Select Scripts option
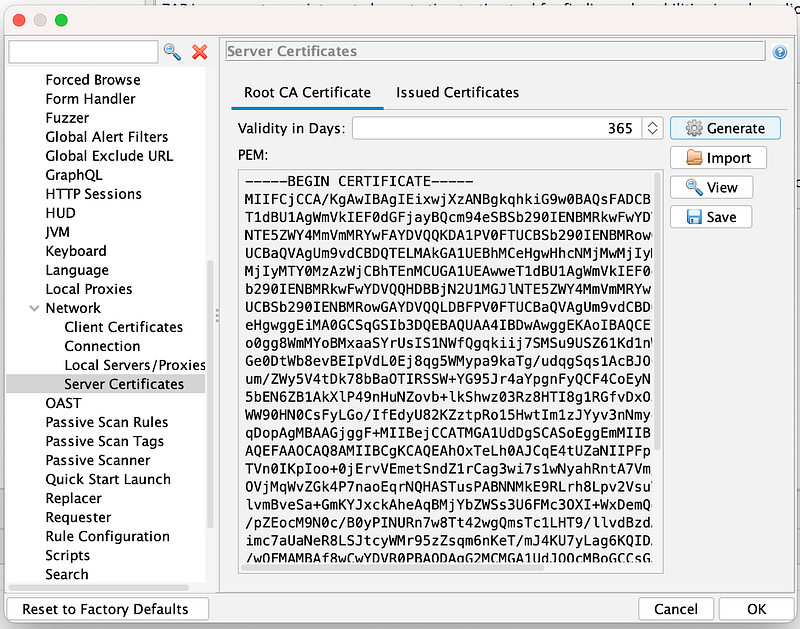The height and width of the screenshot is (629, 800). [67, 556]
